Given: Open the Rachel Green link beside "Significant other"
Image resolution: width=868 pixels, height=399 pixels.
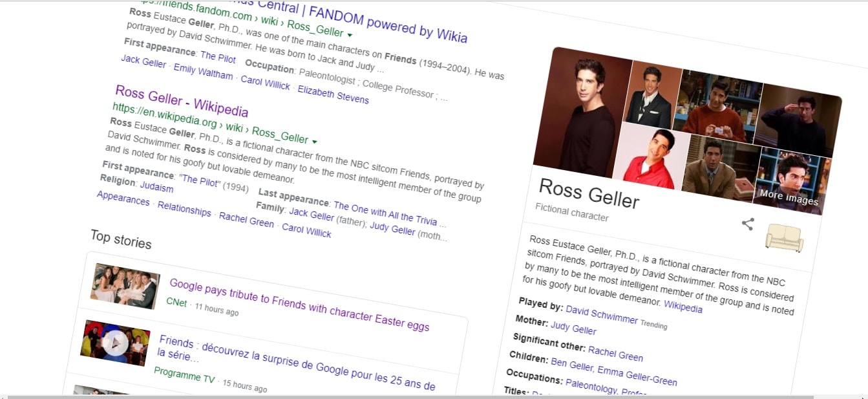Looking at the screenshot, I should tap(615, 353).
